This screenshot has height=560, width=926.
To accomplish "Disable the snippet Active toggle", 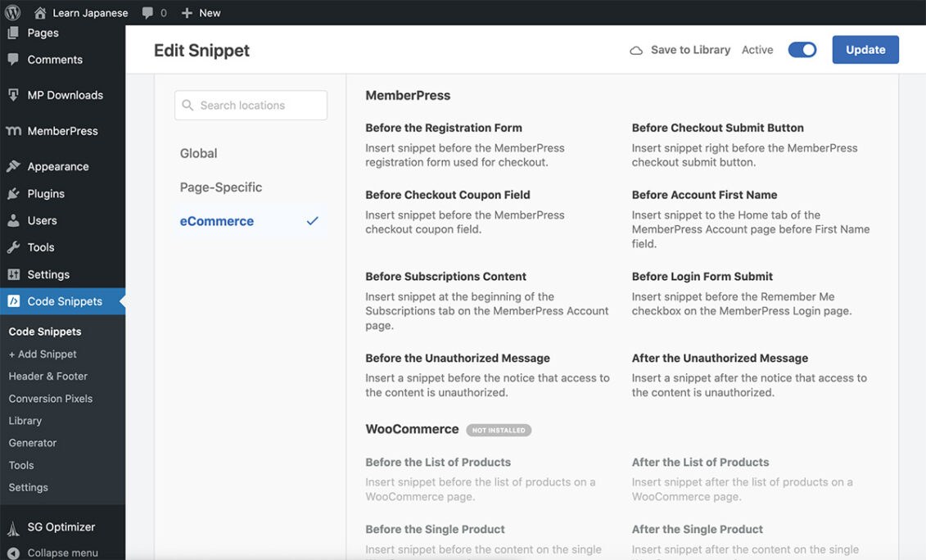I will (x=802, y=49).
